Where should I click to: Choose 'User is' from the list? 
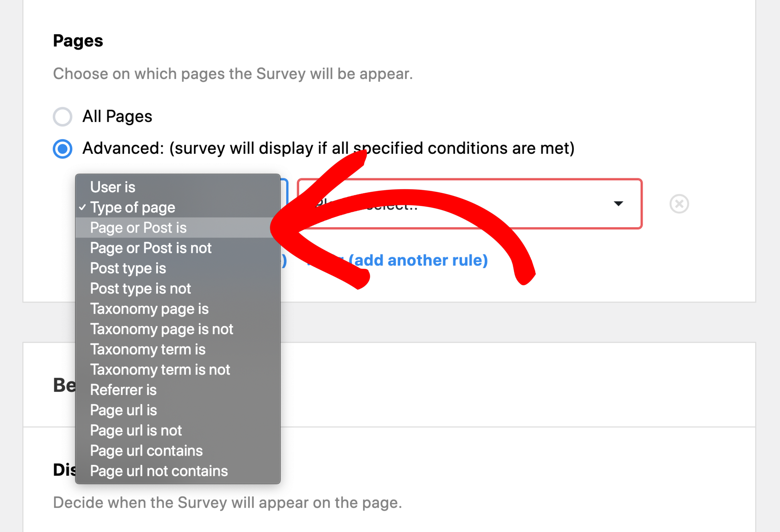click(x=178, y=187)
